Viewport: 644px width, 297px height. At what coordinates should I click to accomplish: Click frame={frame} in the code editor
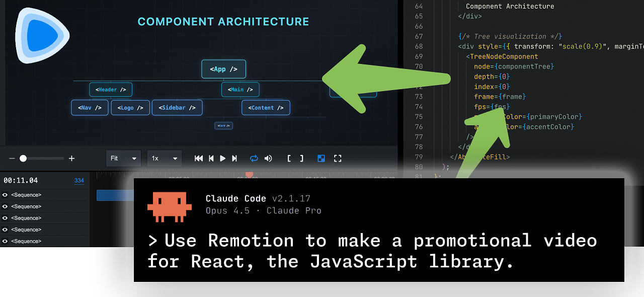(500, 97)
